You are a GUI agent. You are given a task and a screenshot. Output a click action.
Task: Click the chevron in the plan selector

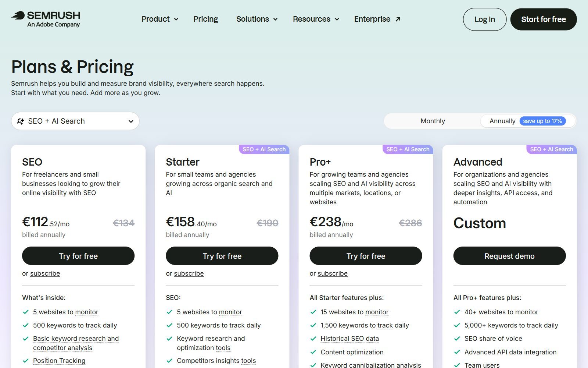coord(130,121)
